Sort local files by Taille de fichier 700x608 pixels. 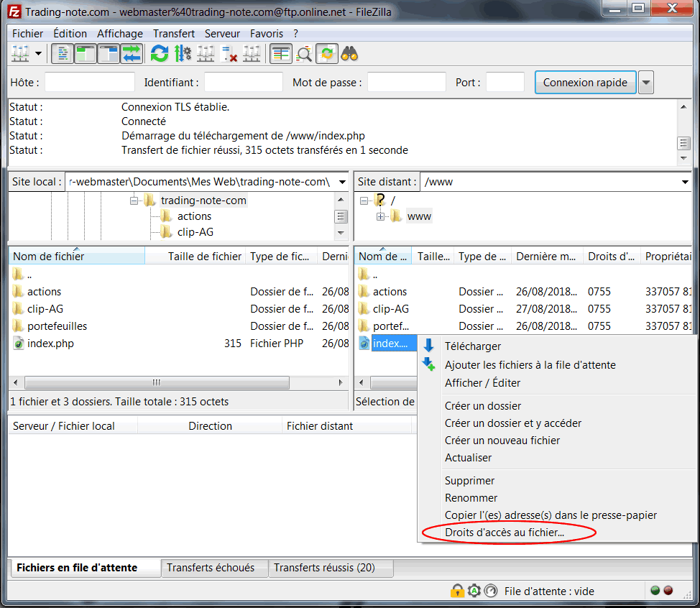(x=195, y=257)
